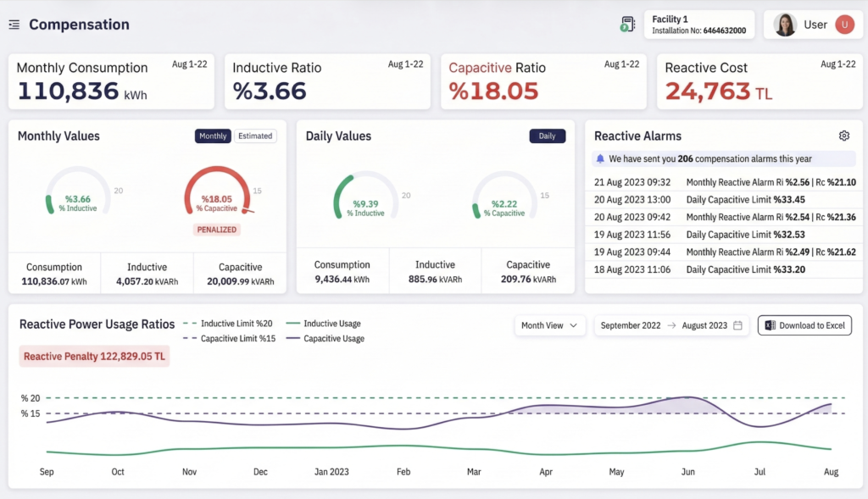868x499 pixels.
Task: Open Reactive Alarms settings gear
Action: click(843, 136)
